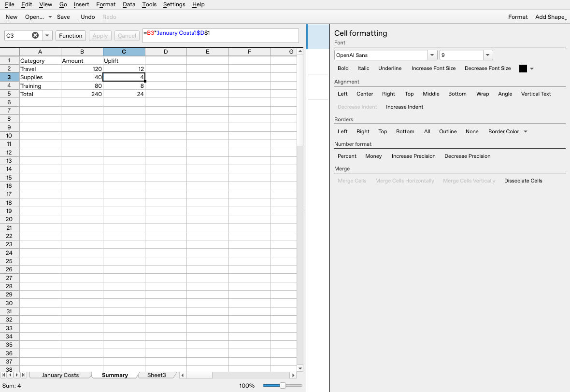Click the 100% zoom level text

pos(247,385)
